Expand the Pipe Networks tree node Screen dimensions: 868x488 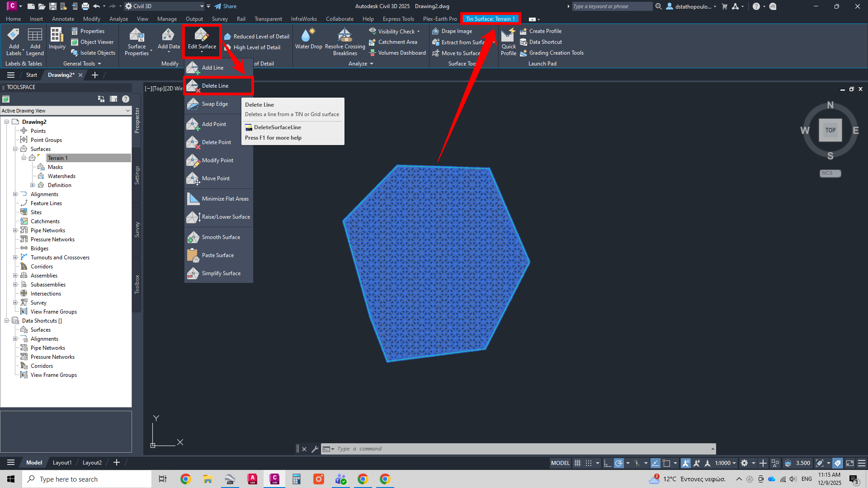[x=15, y=230]
